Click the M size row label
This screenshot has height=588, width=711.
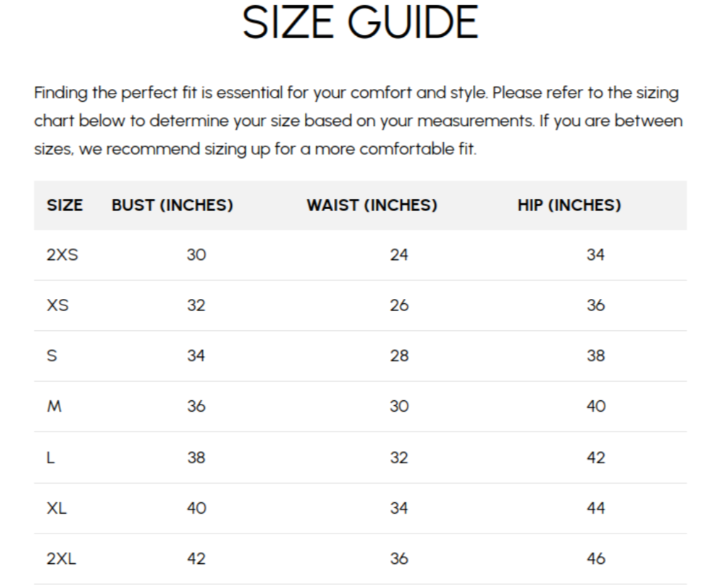pos(54,407)
